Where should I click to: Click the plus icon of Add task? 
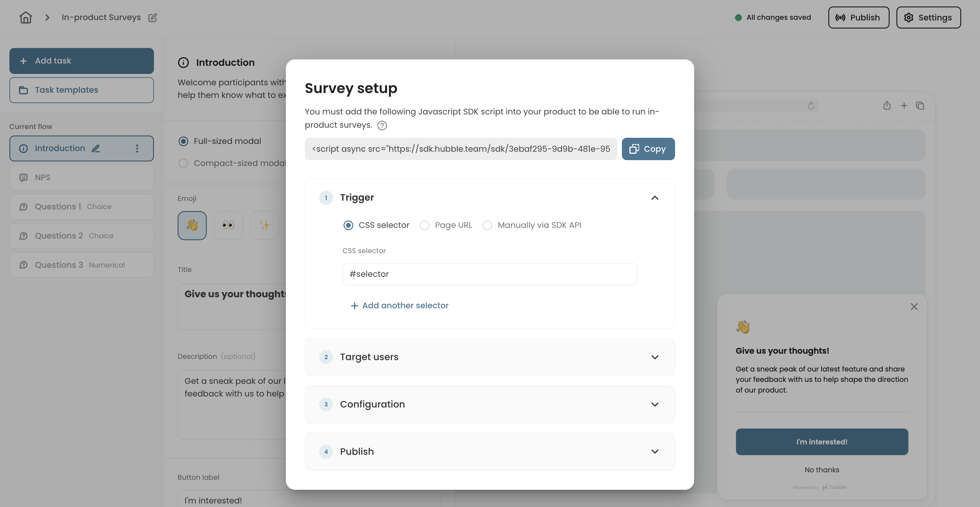coord(23,61)
